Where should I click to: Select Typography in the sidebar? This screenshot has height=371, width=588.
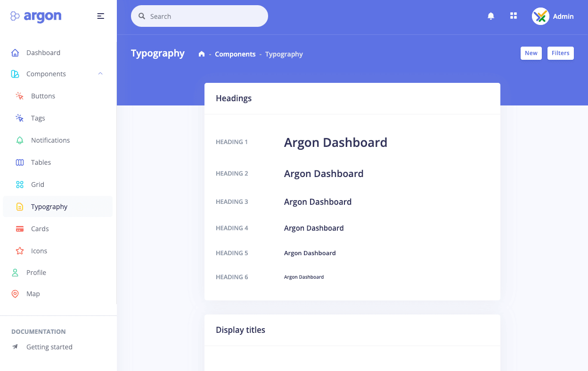click(49, 206)
